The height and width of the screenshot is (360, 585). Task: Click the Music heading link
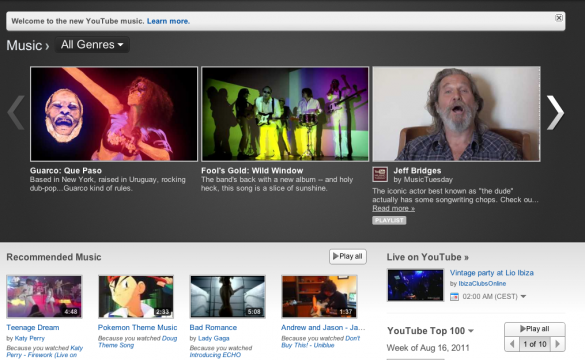click(24, 46)
